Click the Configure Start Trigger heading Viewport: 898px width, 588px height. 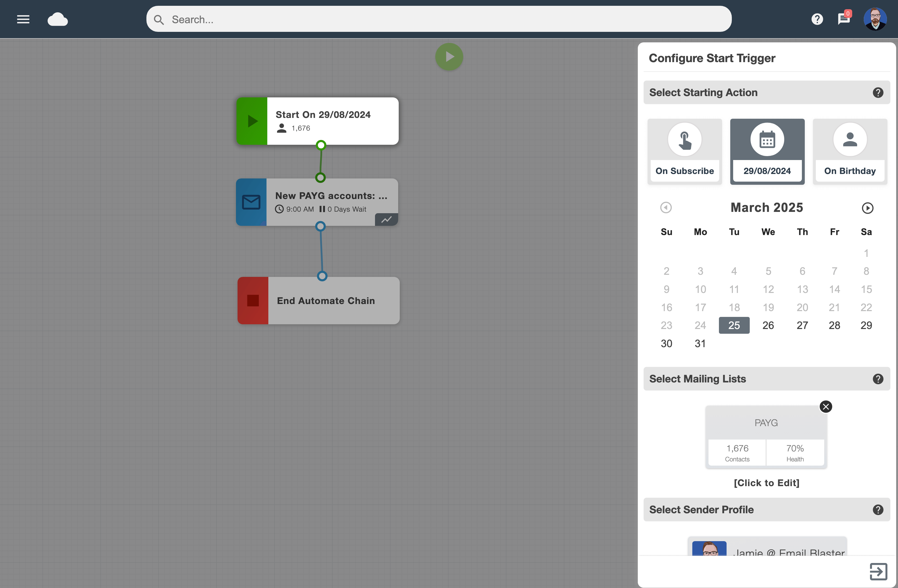(x=712, y=58)
